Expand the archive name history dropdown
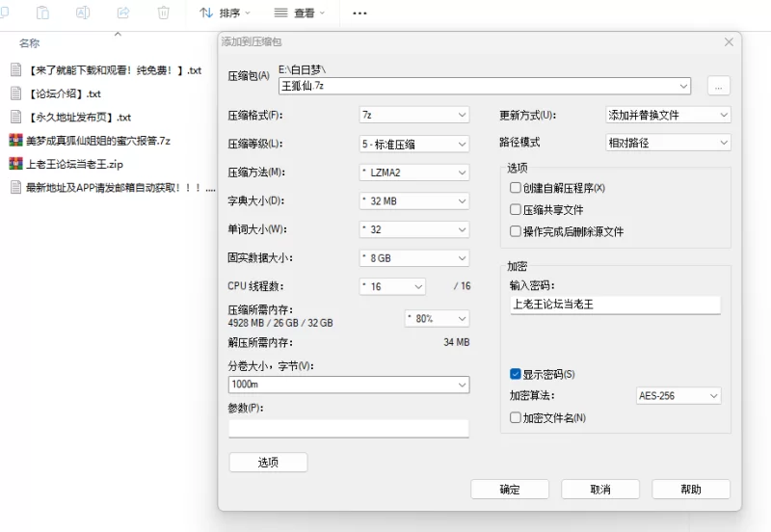 pos(683,86)
